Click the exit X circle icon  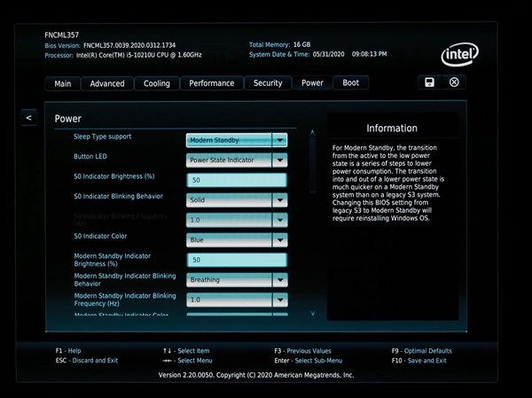pos(454,82)
